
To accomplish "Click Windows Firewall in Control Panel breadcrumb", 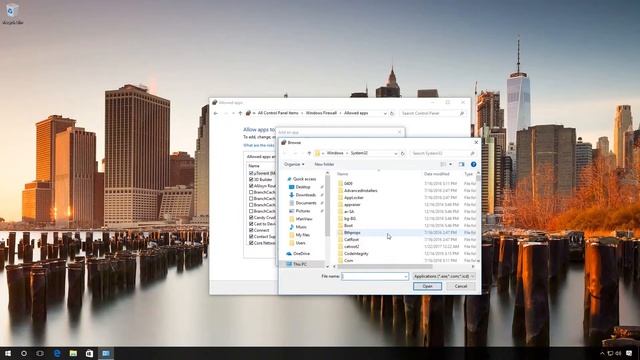I will pos(321,113).
